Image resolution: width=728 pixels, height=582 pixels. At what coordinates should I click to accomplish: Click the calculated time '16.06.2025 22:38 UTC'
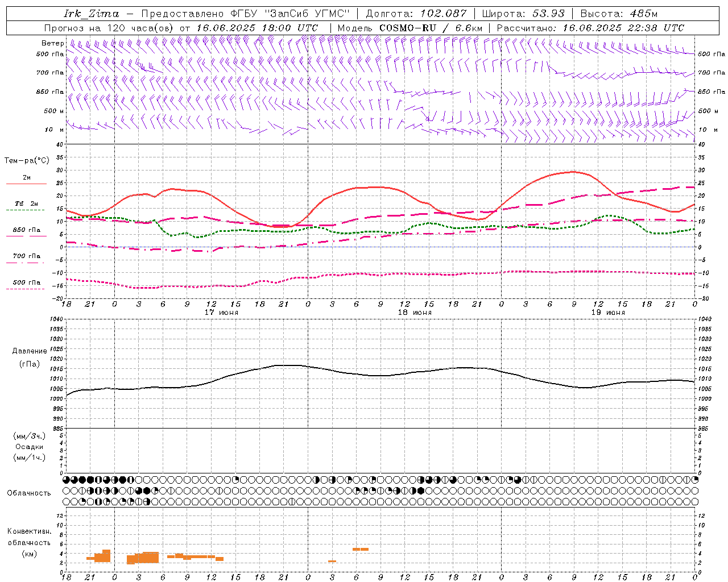[x=623, y=28]
